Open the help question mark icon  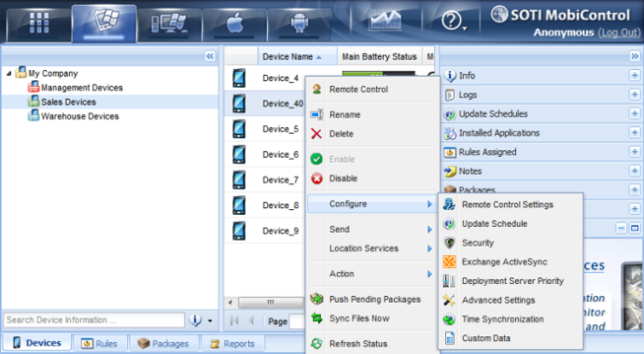click(x=452, y=21)
